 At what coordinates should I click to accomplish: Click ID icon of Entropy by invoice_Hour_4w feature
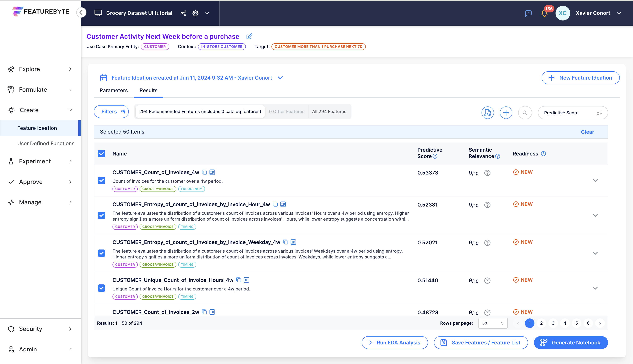(283, 204)
